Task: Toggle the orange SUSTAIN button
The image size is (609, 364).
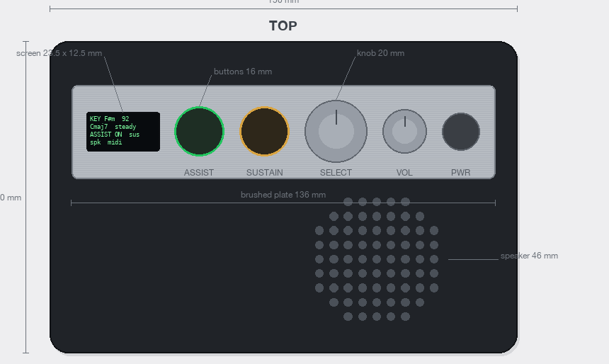Action: click(265, 131)
